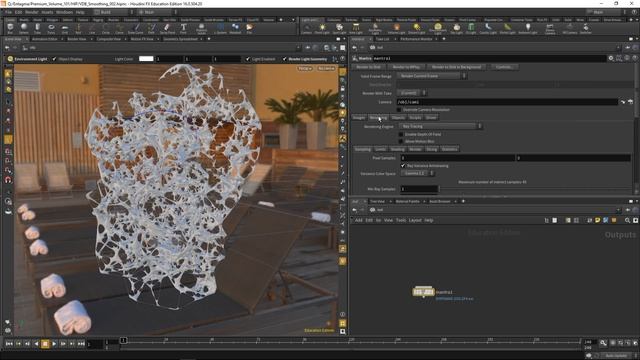Open Persp viewport menu
Screen dimensions: 640x360
pos(304,68)
